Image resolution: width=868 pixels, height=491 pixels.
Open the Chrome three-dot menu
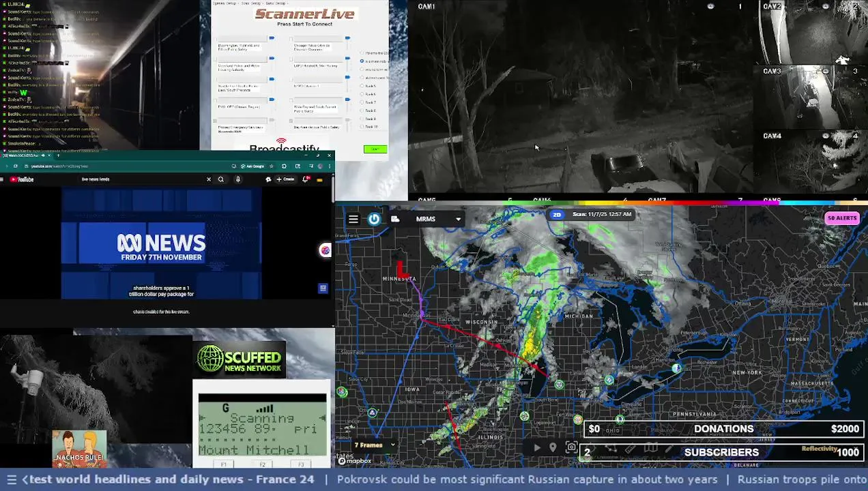pos(330,166)
